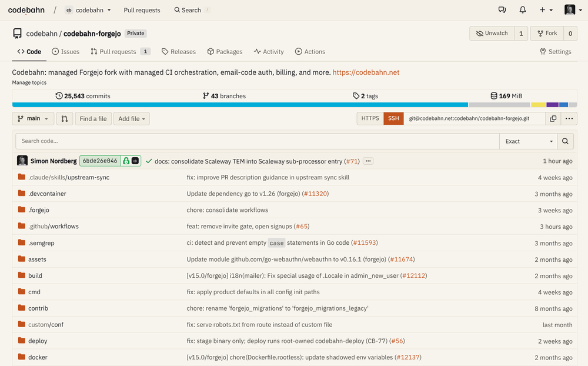
Task: Open pull request #71 link
Action: pyautogui.click(x=352, y=161)
